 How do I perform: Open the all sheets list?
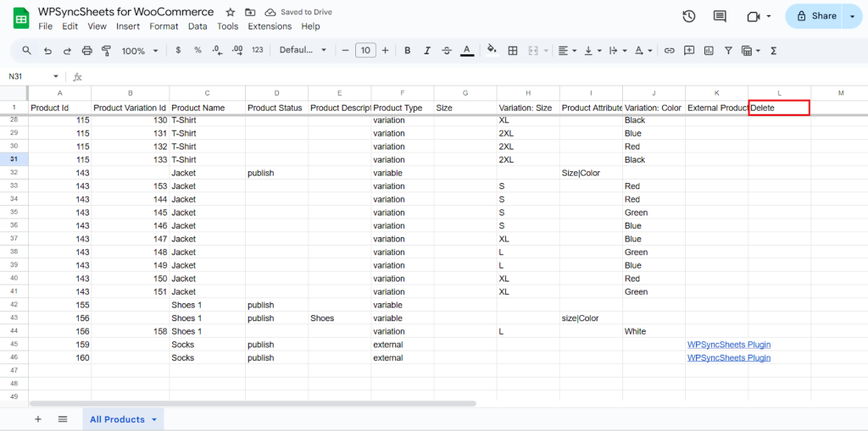[x=63, y=419]
